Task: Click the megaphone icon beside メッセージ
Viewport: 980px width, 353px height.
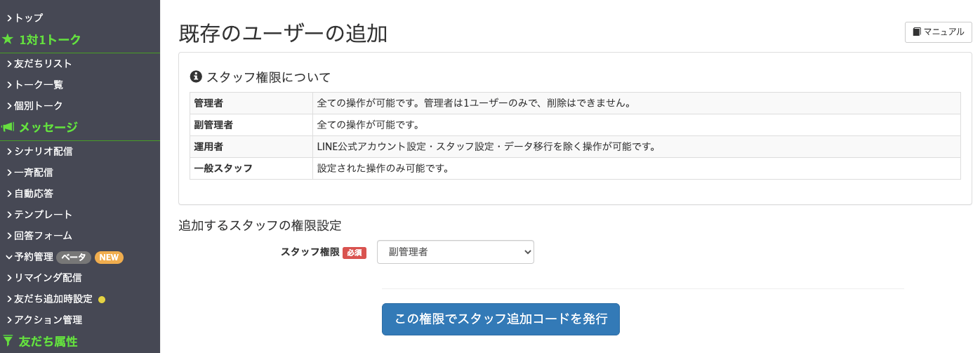Action: pyautogui.click(x=8, y=127)
